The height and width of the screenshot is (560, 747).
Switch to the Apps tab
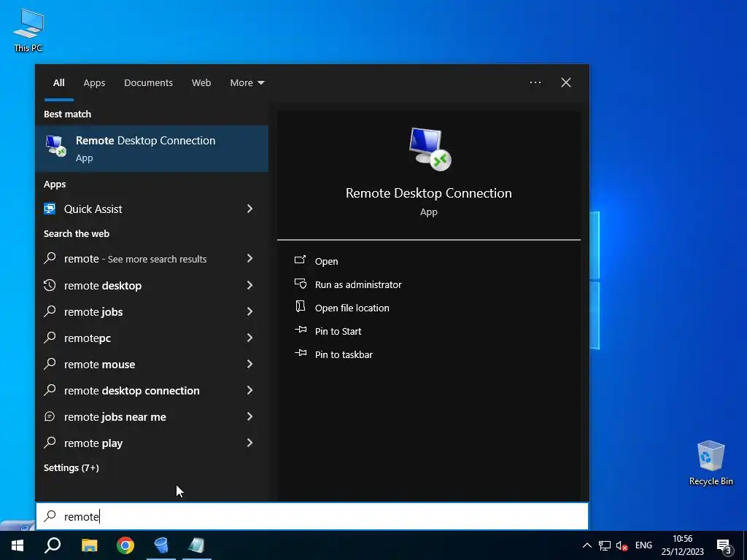coord(94,83)
